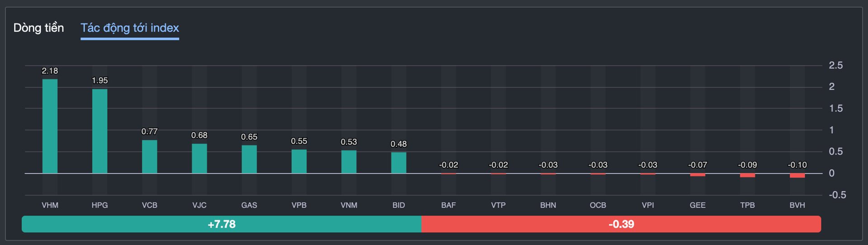Viewport: 868px width, 245px height.
Task: Click the VHM ticker label
Action: coord(50,205)
